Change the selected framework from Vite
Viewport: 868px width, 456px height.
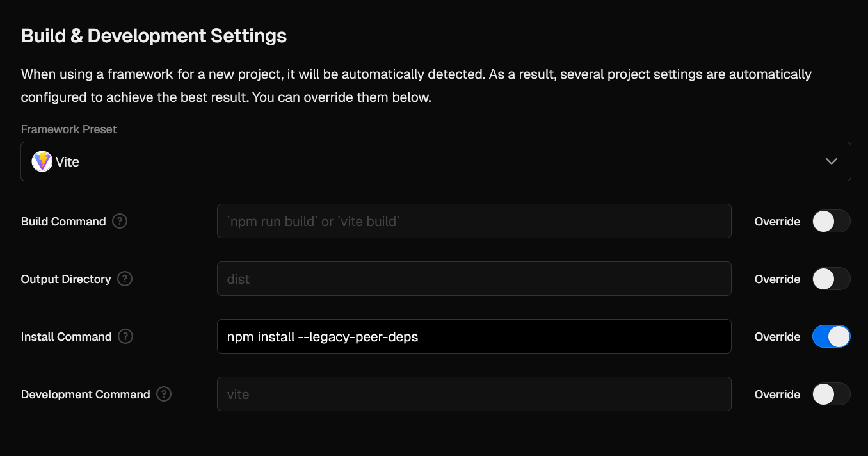pos(436,161)
